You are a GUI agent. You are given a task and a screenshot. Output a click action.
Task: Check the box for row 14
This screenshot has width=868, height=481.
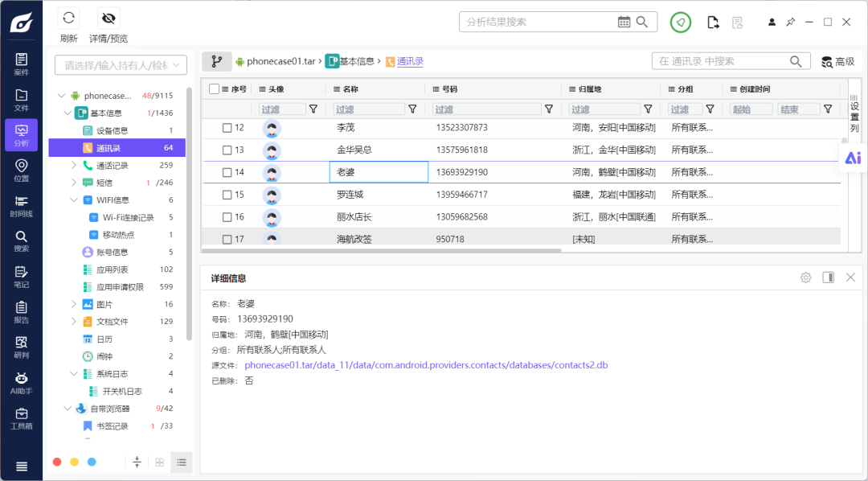coord(227,172)
